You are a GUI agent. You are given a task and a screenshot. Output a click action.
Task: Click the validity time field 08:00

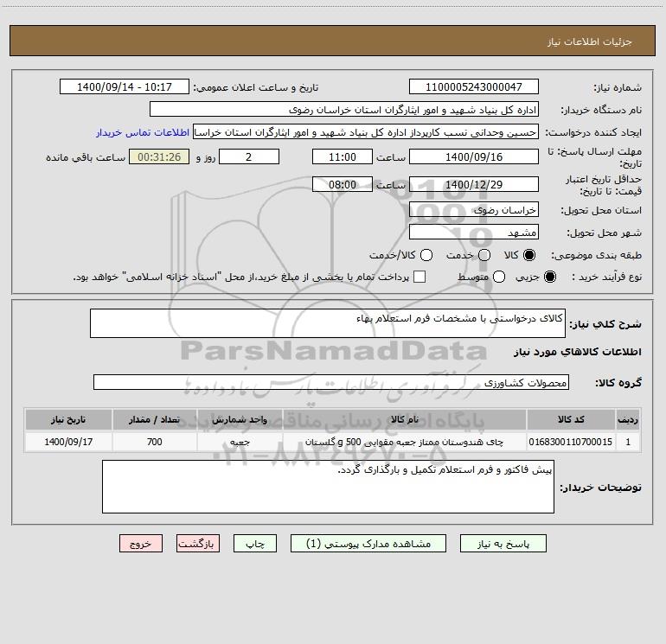point(343,184)
